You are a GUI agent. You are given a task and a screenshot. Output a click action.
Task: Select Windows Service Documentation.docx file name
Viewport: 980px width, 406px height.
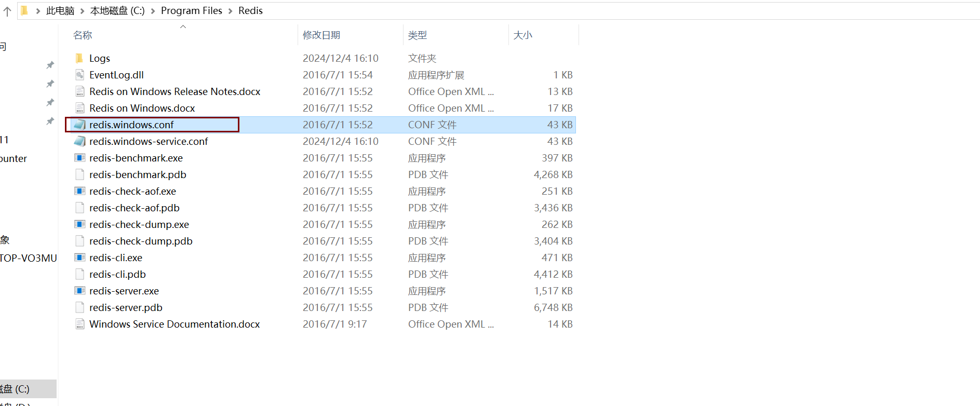174,324
